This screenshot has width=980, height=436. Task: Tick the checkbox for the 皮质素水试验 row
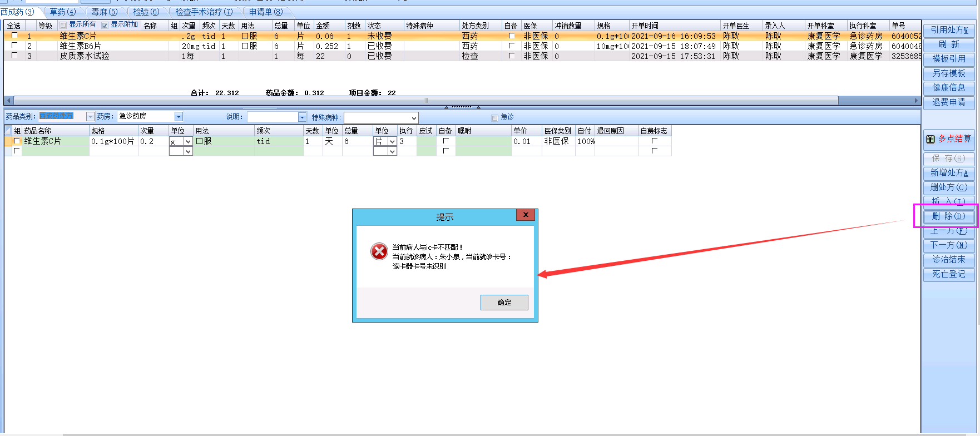(14, 56)
